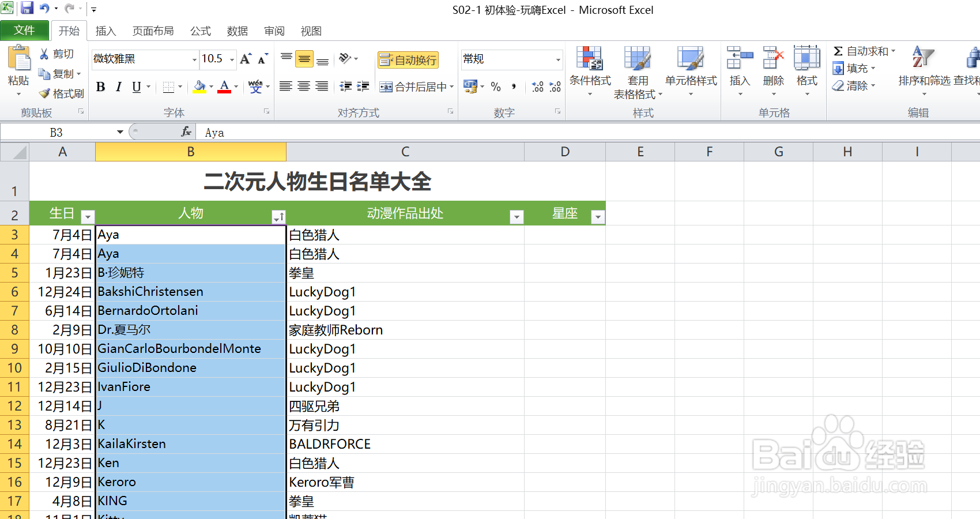Open Conditional Formatting (条件格式)

(590, 71)
